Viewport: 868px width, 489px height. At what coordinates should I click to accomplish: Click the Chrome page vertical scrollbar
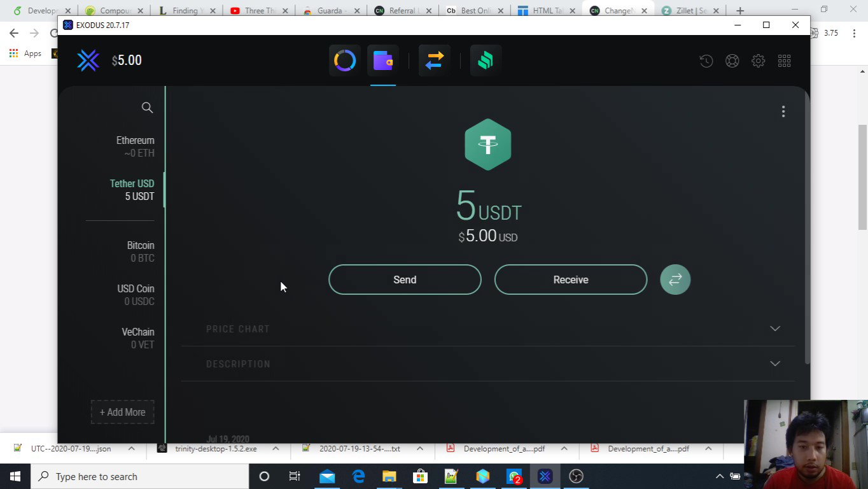click(x=863, y=177)
